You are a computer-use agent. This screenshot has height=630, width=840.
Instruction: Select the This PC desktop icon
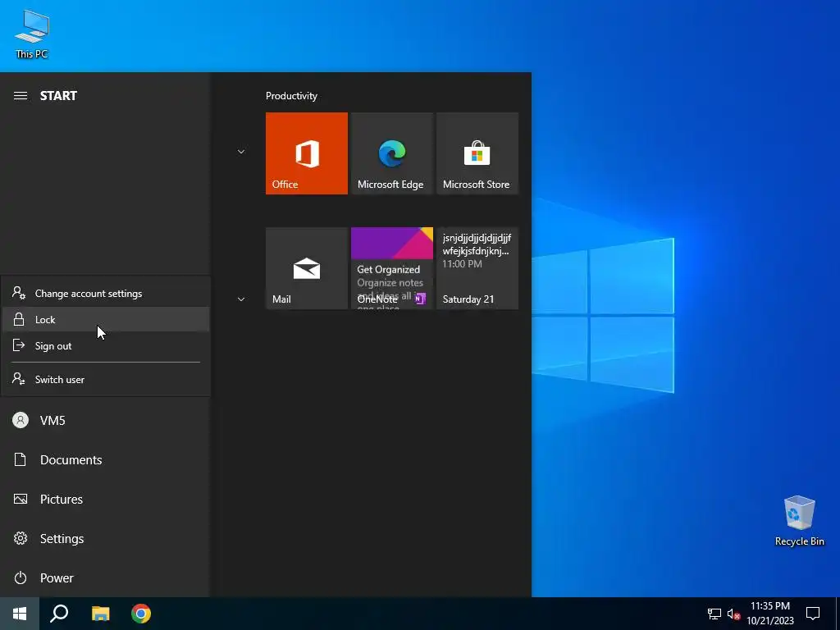point(32,34)
